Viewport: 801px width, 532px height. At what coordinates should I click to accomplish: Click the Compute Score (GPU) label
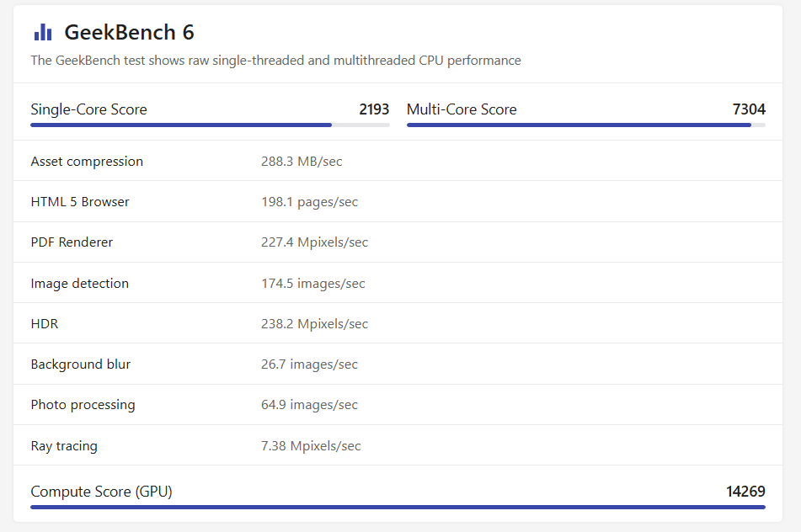click(101, 492)
